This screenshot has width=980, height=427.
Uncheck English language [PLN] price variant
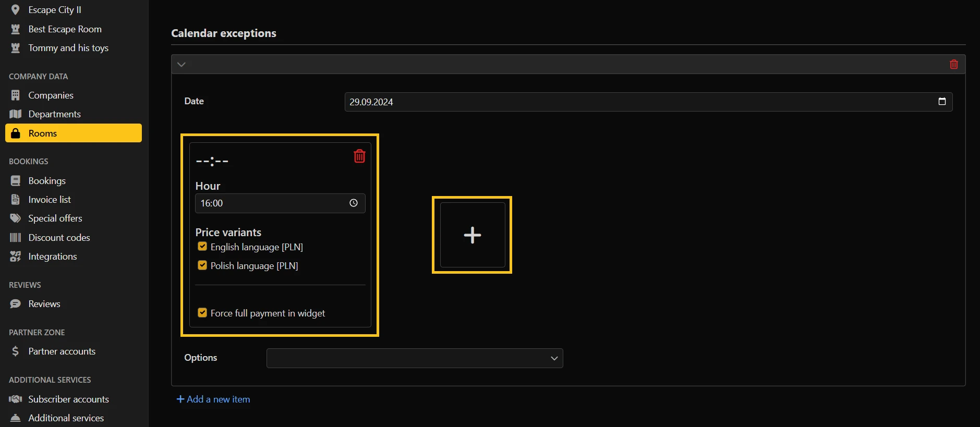[202, 247]
